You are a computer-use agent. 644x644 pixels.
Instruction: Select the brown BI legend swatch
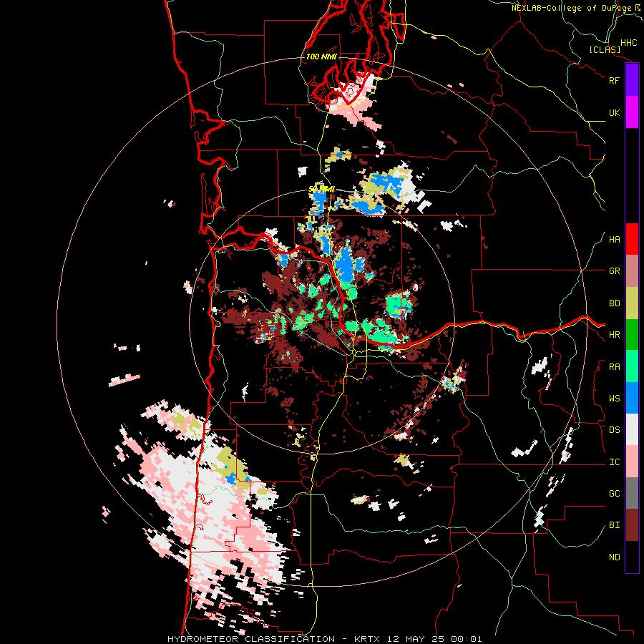[x=632, y=525]
